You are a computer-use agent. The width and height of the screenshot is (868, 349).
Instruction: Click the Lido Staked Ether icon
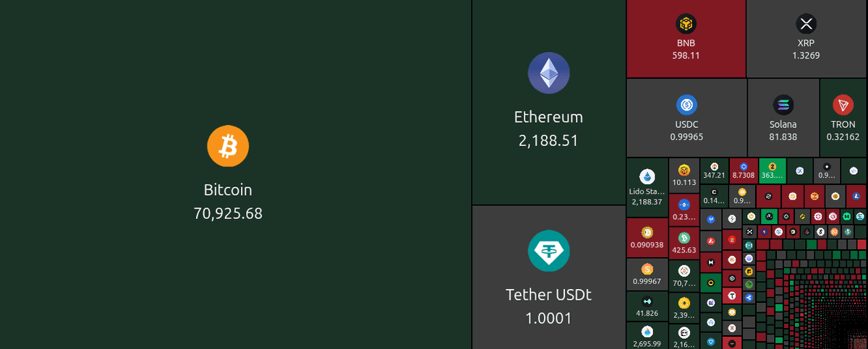(647, 176)
